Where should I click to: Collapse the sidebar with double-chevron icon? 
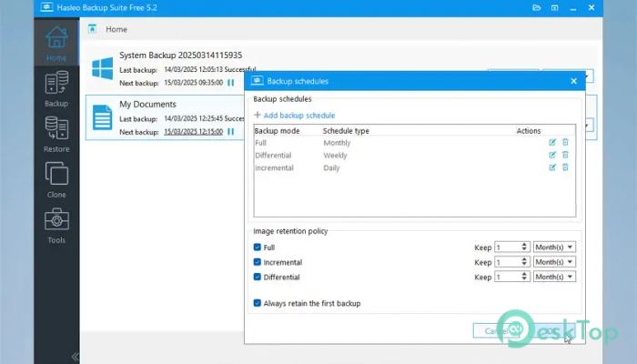click(x=76, y=357)
